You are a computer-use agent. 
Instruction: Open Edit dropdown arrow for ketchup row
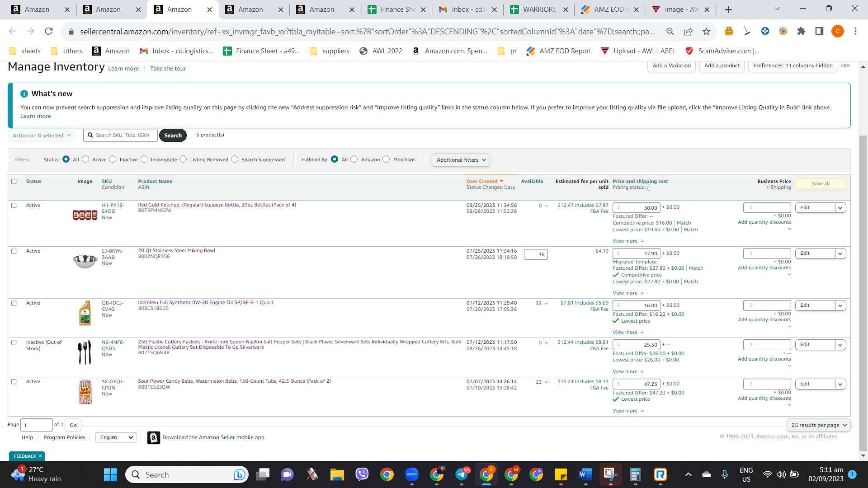(x=840, y=208)
